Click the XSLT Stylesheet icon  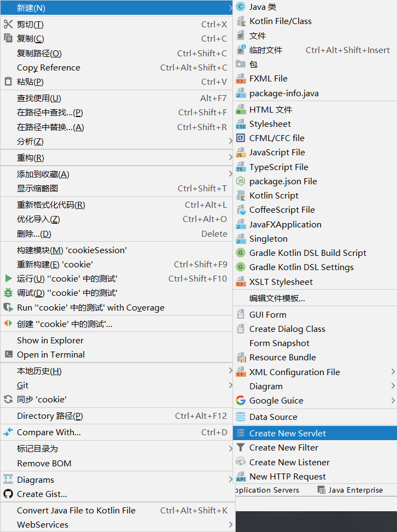[241, 282]
